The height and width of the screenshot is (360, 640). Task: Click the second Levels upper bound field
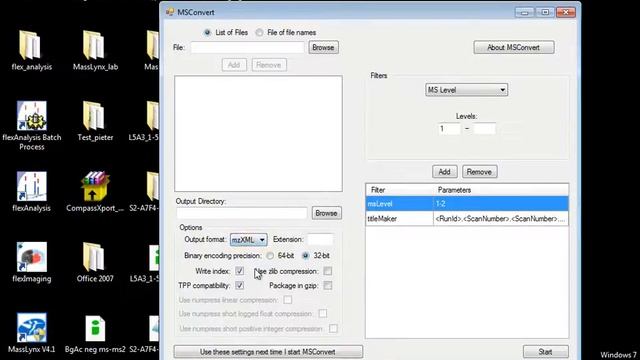pyautogui.click(x=484, y=129)
